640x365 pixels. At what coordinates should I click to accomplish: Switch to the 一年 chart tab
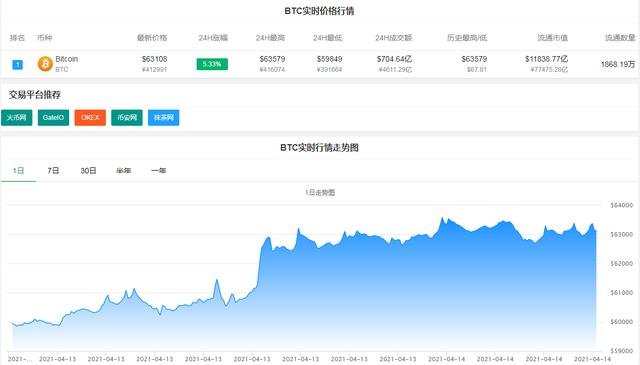click(x=159, y=171)
